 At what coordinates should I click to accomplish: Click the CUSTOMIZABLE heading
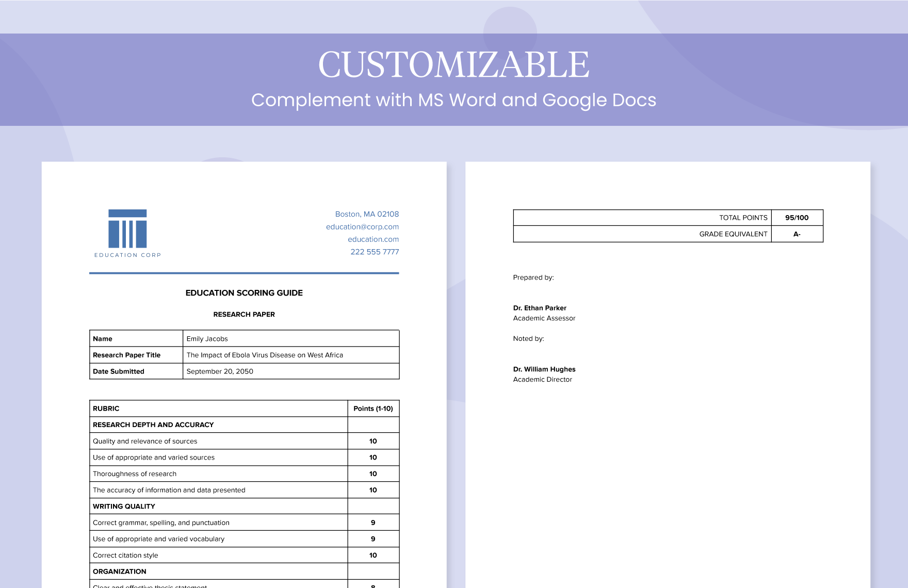click(453, 65)
